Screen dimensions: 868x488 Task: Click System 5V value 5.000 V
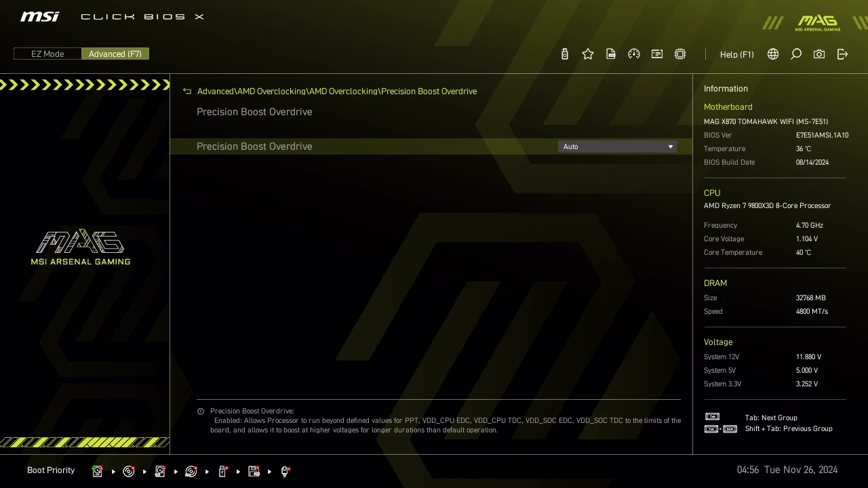click(807, 371)
